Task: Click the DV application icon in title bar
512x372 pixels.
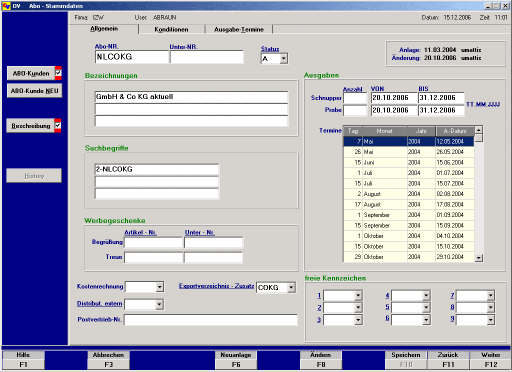Action: point(6,6)
